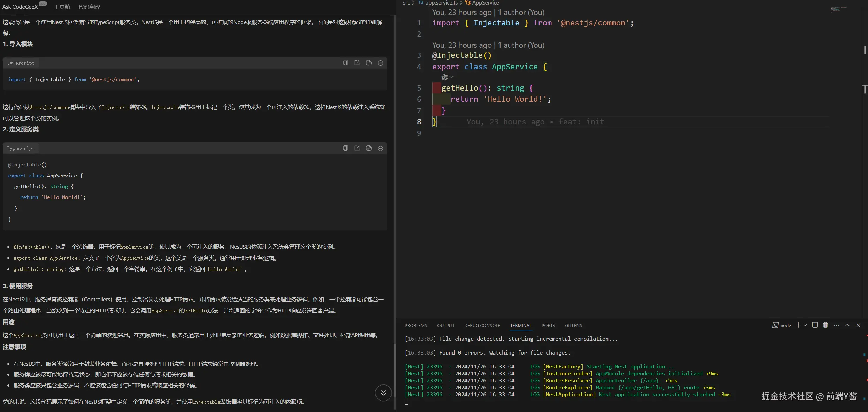Copy the first Typescript code block

pyautogui.click(x=345, y=63)
